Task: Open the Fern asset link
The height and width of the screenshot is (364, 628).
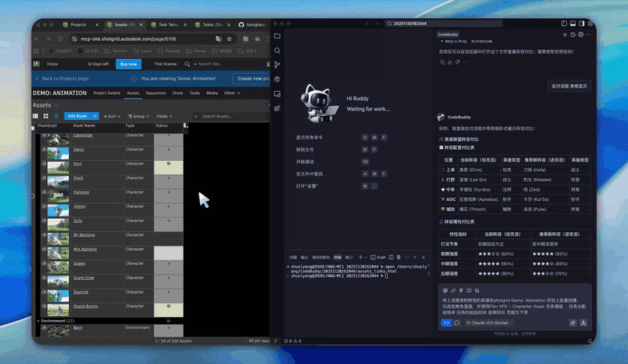Action: tap(77, 164)
